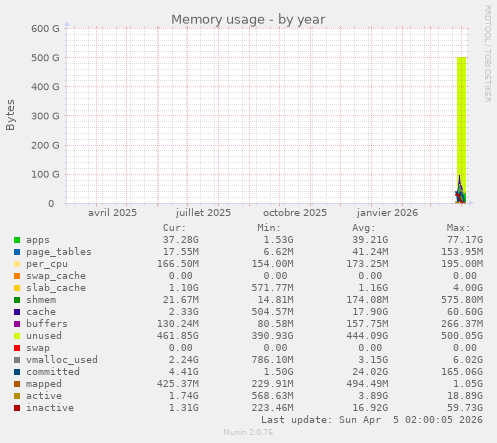Click the pale yellow per_cpu legend swatch
This screenshot has width=497, height=443.
tap(17, 264)
